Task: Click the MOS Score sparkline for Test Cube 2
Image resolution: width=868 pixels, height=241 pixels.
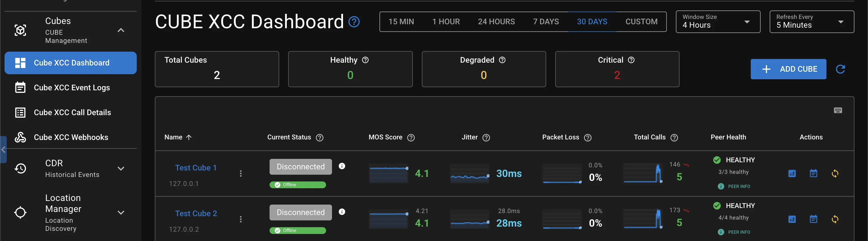Action: [389, 219]
